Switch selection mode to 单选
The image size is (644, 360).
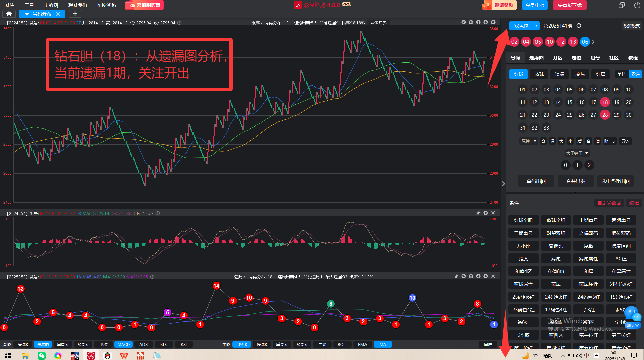pyautogui.click(x=622, y=74)
